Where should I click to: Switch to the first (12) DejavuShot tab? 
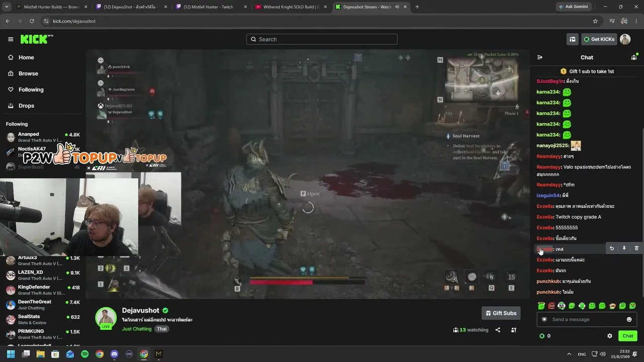tap(131, 7)
